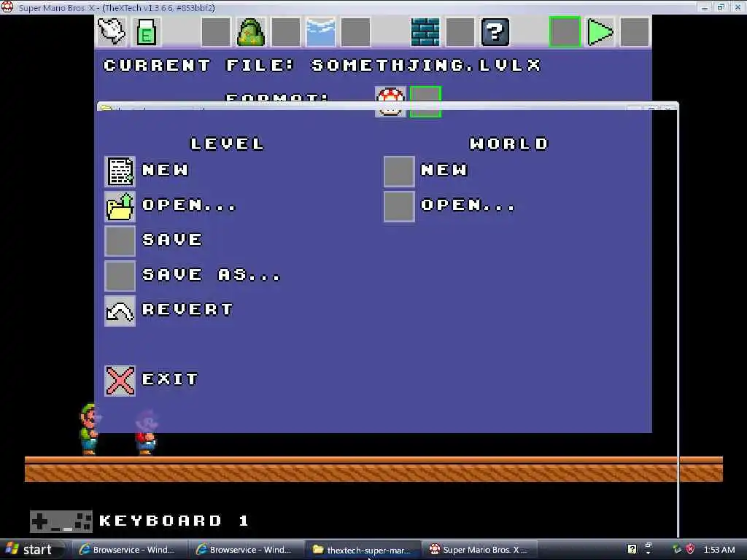The height and width of the screenshot is (560, 747).
Task: Open the green Koopa NPC picker
Action: click(251, 32)
